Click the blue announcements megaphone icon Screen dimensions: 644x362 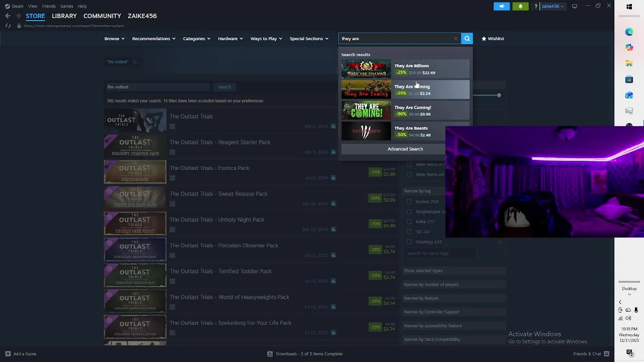coord(502,6)
